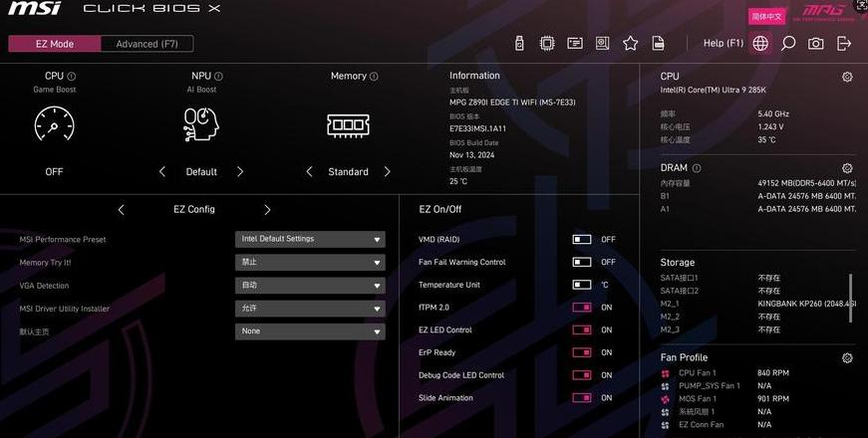
Task: Click the CPU chip toolbar icon
Action: coord(547,43)
